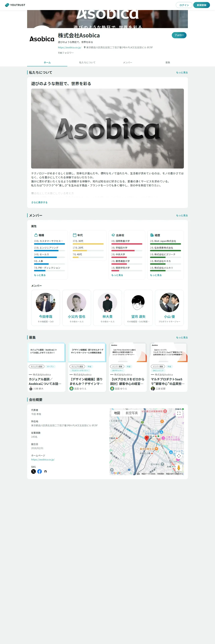215x644 pixels.
Task: Open ホームページ link in 会社概要
Action: (x=43, y=459)
